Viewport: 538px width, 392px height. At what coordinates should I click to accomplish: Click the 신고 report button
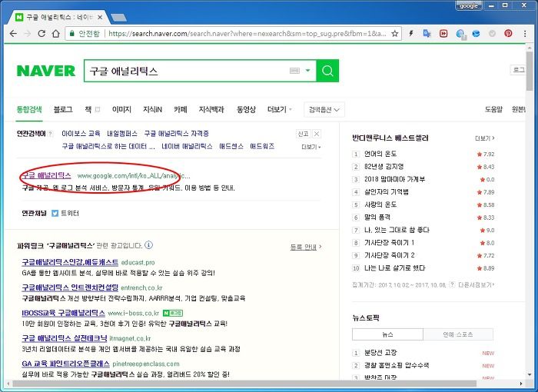[303, 134]
